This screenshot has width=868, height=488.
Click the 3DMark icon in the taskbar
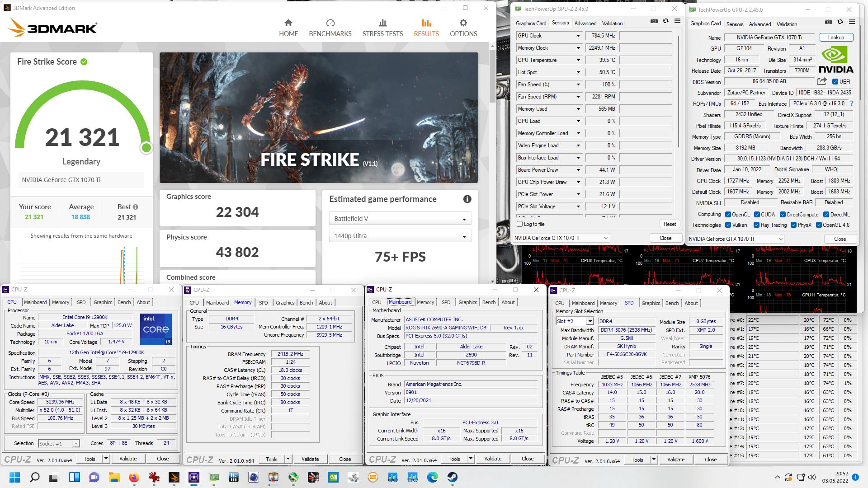(x=174, y=477)
